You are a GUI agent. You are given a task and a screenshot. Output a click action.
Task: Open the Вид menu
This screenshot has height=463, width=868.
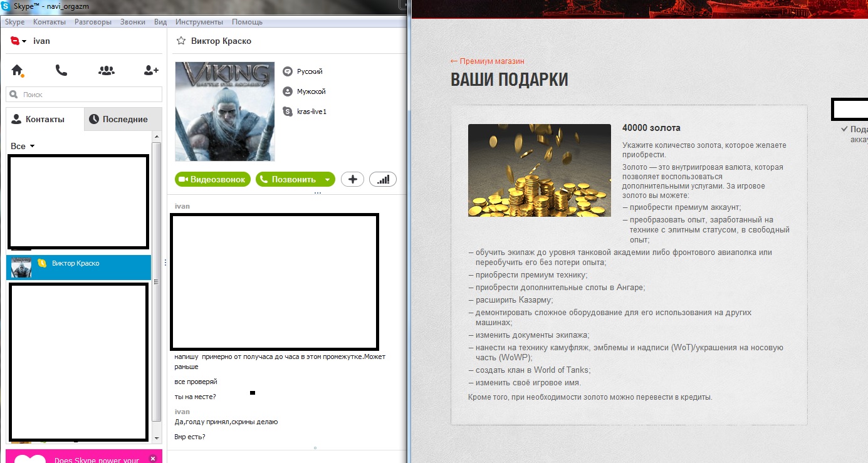click(160, 22)
